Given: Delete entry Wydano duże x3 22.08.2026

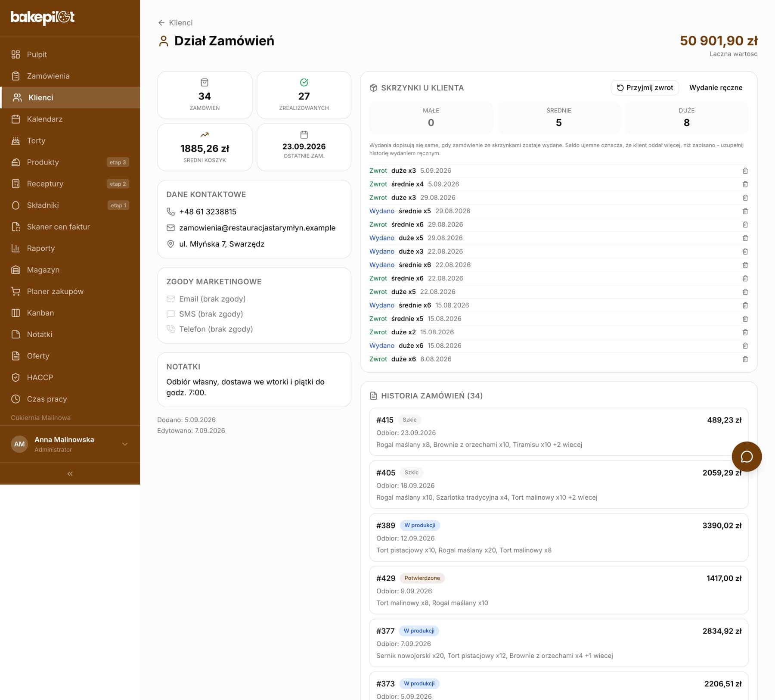Looking at the screenshot, I should 745,251.
